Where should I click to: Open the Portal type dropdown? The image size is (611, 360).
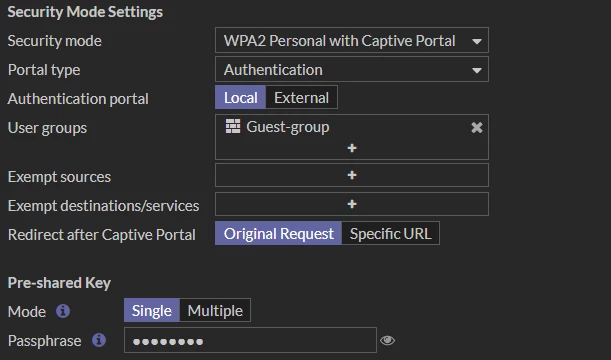coord(351,69)
